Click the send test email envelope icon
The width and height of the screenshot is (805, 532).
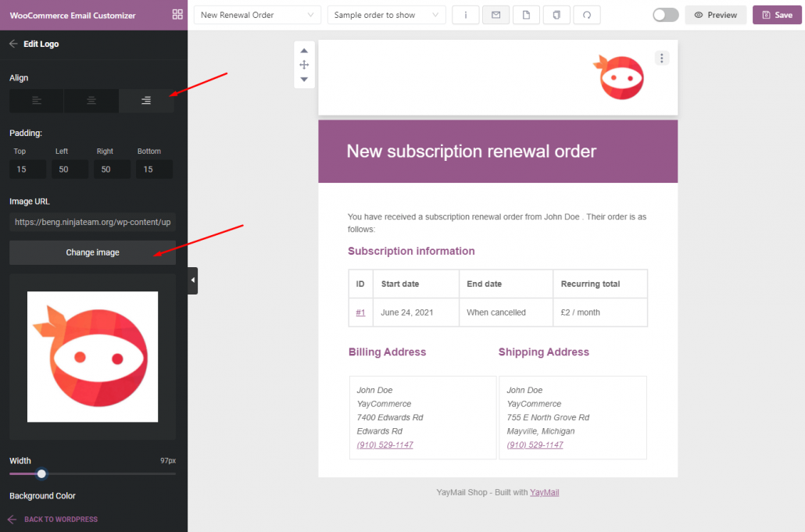(x=496, y=15)
